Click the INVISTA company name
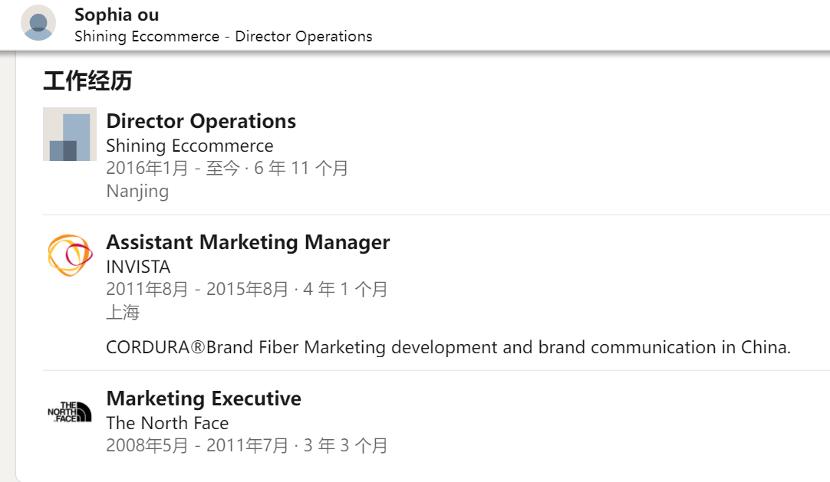The width and height of the screenshot is (830, 482). coord(138,267)
